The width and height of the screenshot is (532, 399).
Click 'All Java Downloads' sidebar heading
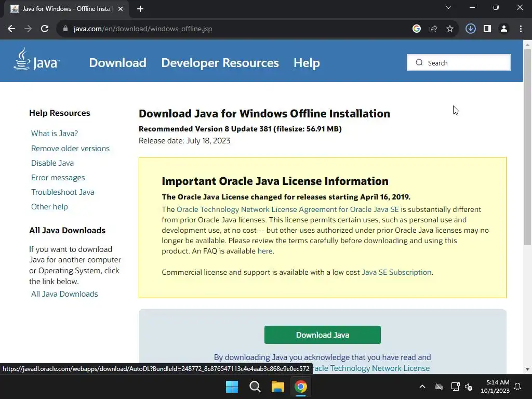[67, 230]
